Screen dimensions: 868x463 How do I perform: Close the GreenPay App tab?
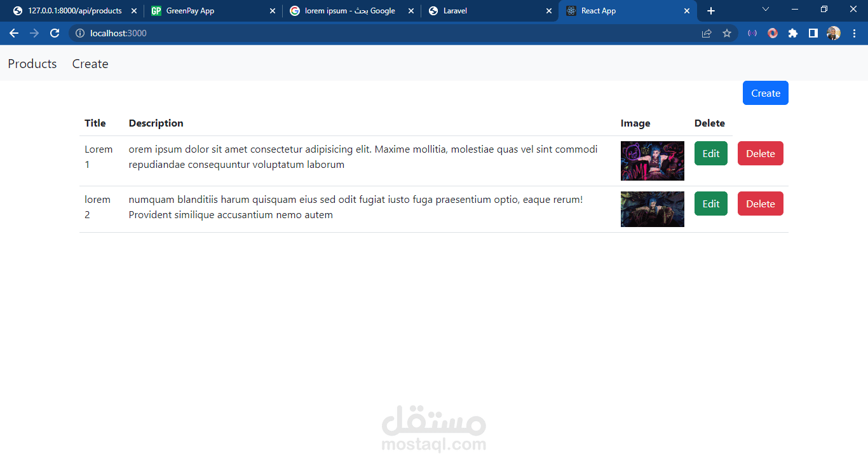coord(273,11)
